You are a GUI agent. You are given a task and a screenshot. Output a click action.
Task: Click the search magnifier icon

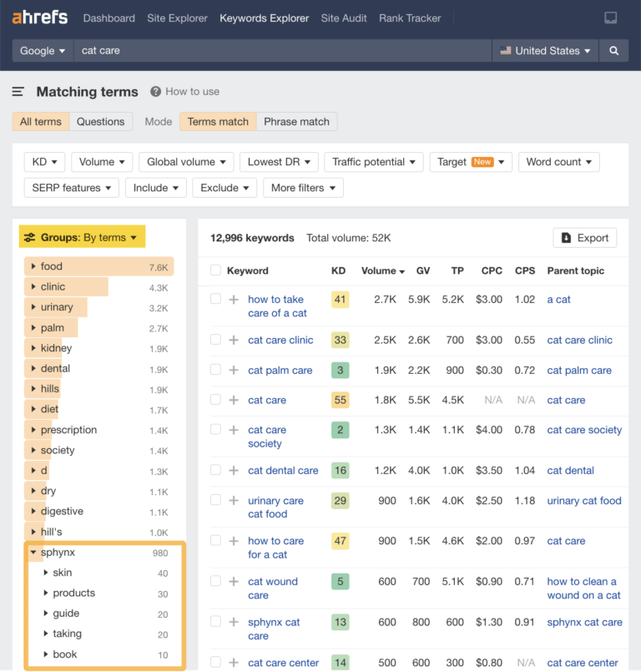pos(613,50)
